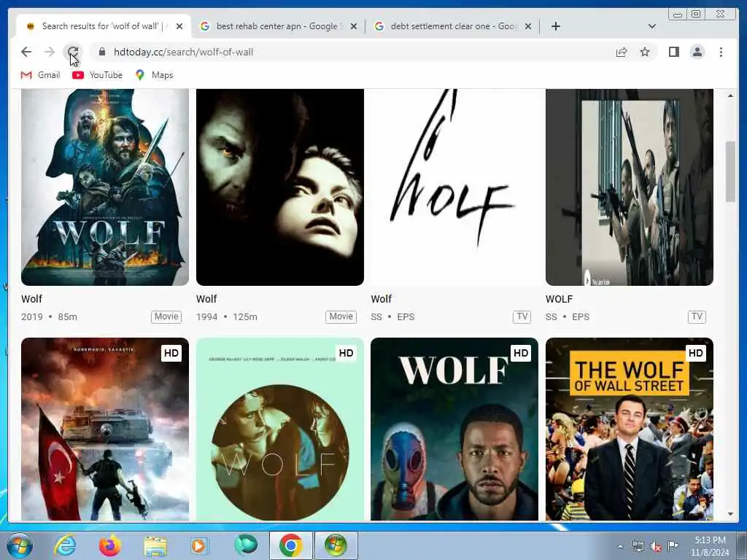Open The Wolf of Wall Street poster
The image size is (747, 560).
point(630,429)
